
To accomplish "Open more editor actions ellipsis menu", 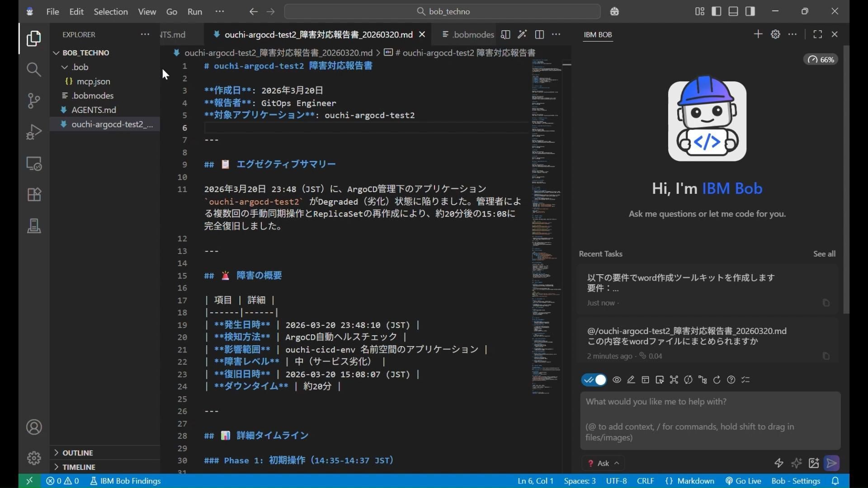I will point(556,34).
